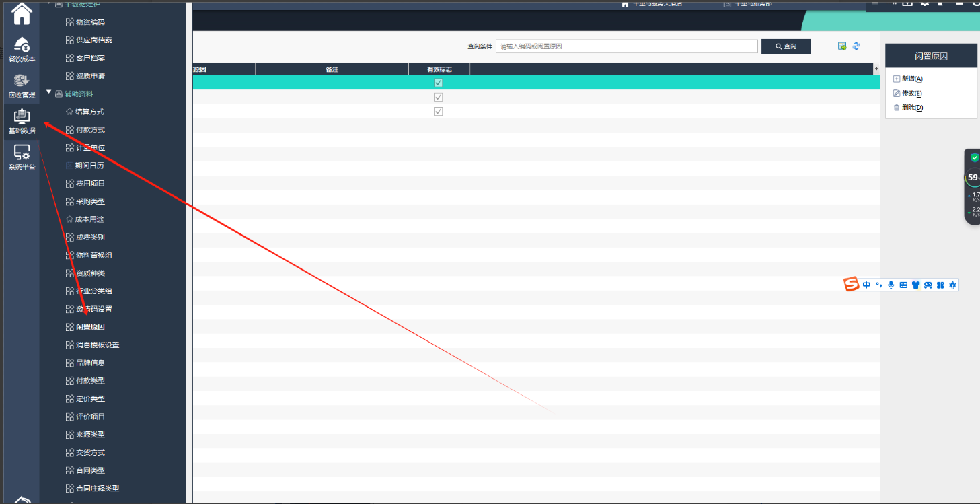The image size is (980, 504).
Task: Open the 系统平台 sidebar module
Action: pos(22,157)
